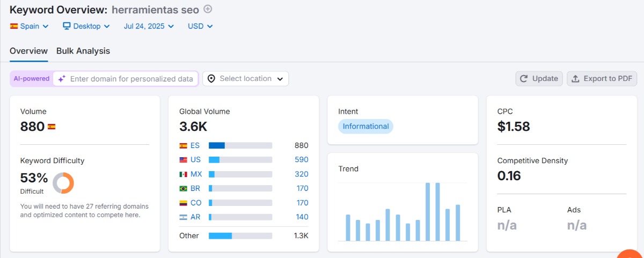Open the Desktop device dropdown
Image resolution: width=644 pixels, height=258 pixels.
click(x=86, y=26)
